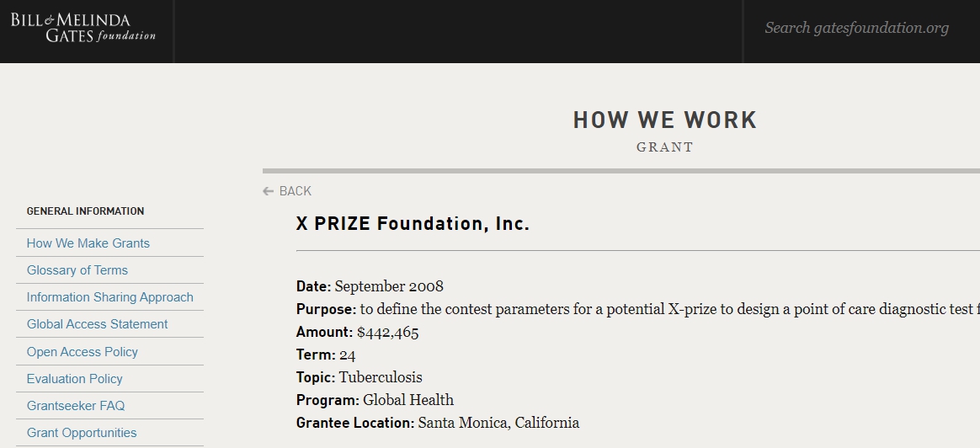The height and width of the screenshot is (448, 980).
Task: Open the Evaluation Policy link
Action: pyautogui.click(x=74, y=379)
